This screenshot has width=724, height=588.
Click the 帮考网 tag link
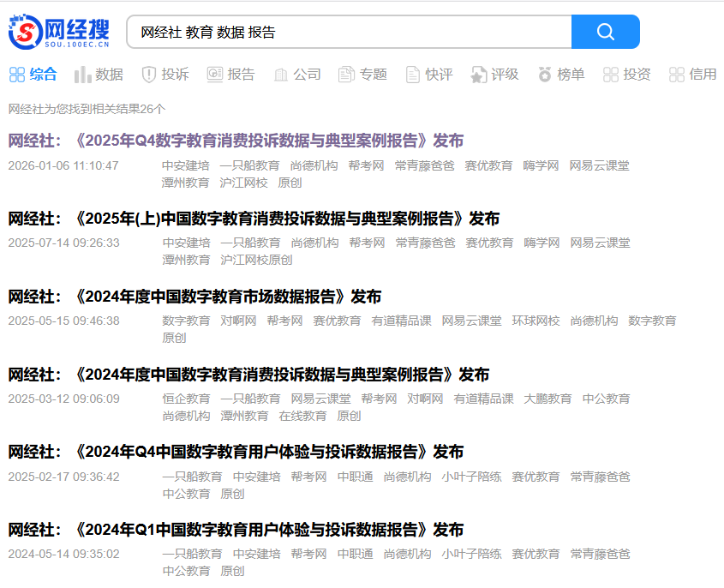coord(363,165)
